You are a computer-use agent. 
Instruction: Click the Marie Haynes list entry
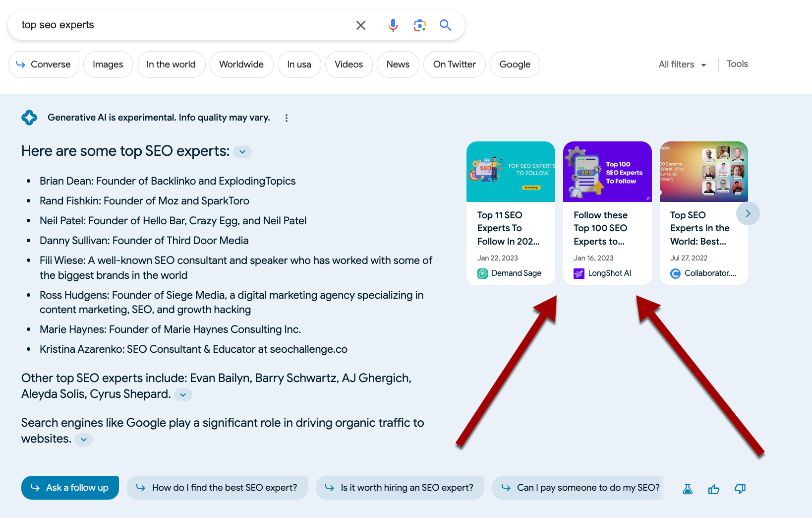coord(171,329)
